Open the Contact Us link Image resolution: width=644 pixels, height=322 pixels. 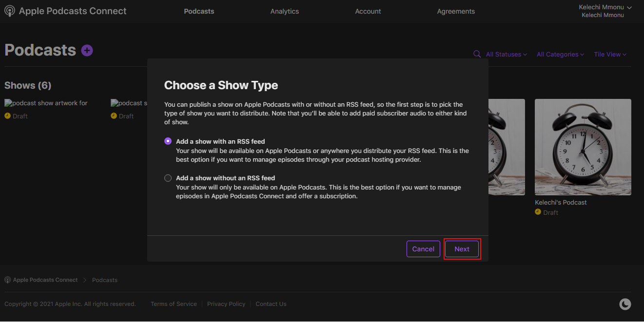[x=271, y=304]
